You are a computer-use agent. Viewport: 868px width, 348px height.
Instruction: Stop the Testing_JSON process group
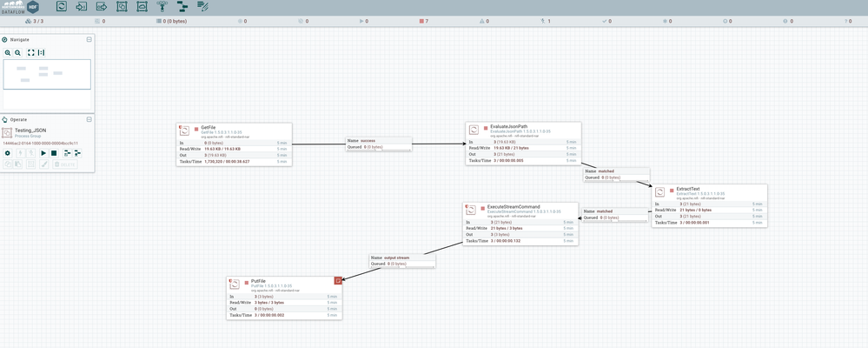(x=54, y=153)
